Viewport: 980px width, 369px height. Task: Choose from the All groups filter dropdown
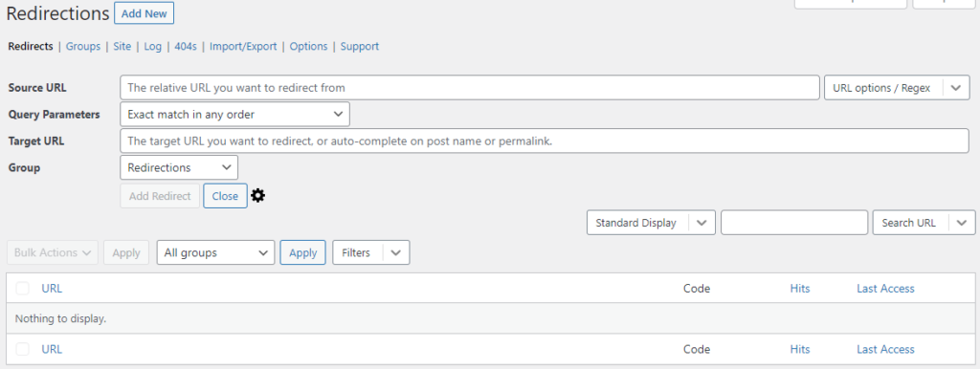click(215, 253)
